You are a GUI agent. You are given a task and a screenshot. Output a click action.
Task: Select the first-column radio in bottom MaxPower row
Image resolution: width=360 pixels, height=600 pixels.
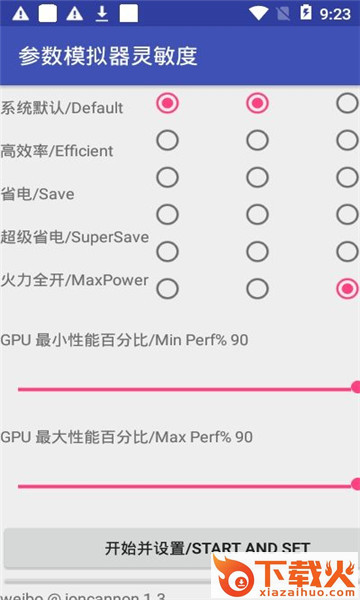coord(167,289)
